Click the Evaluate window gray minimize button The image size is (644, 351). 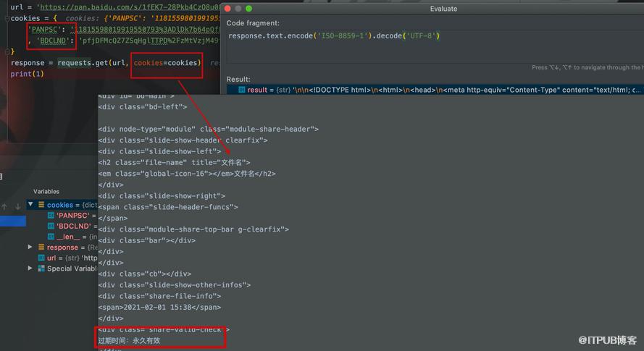pyautogui.click(x=238, y=9)
